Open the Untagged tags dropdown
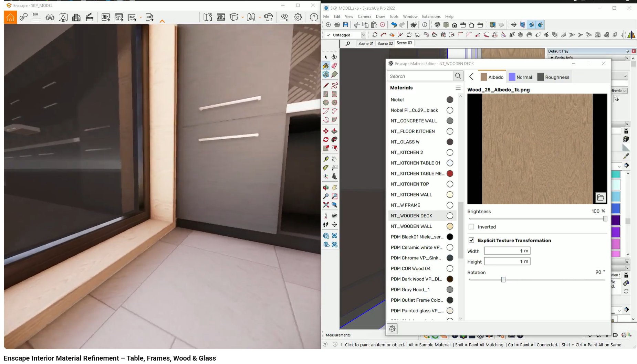Screen dimensions: 637x364 pos(364,35)
